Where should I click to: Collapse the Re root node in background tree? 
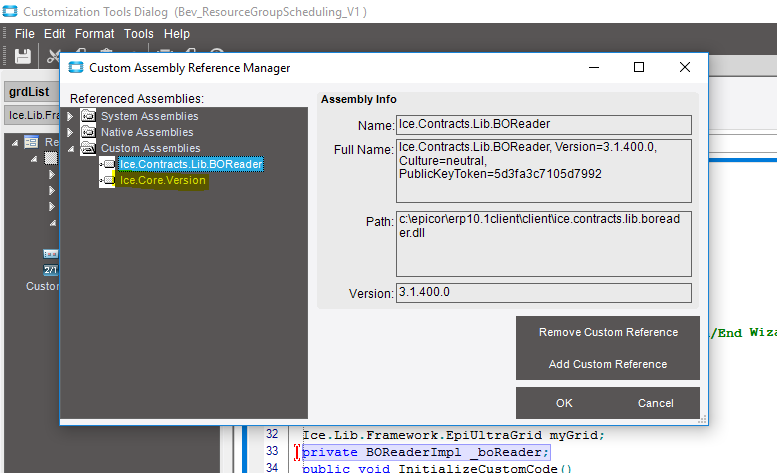coord(15,143)
